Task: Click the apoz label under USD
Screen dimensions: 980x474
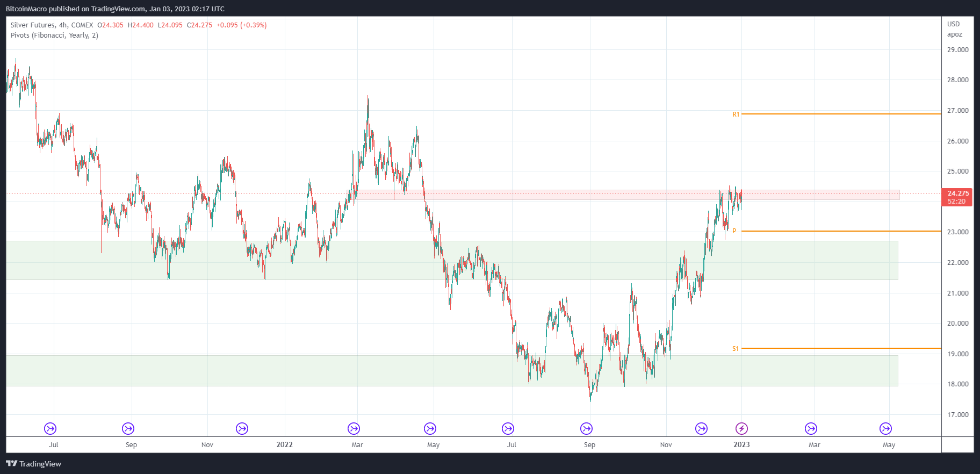Action: click(x=955, y=34)
